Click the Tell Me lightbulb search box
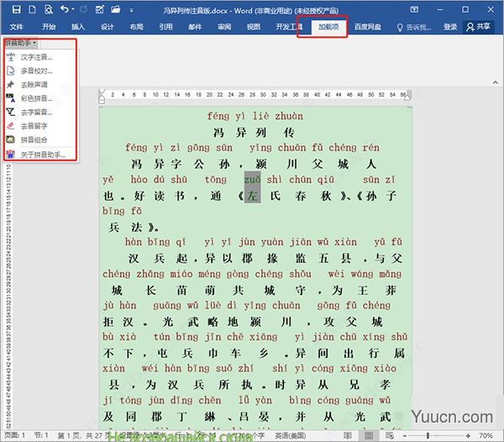 click(413, 28)
